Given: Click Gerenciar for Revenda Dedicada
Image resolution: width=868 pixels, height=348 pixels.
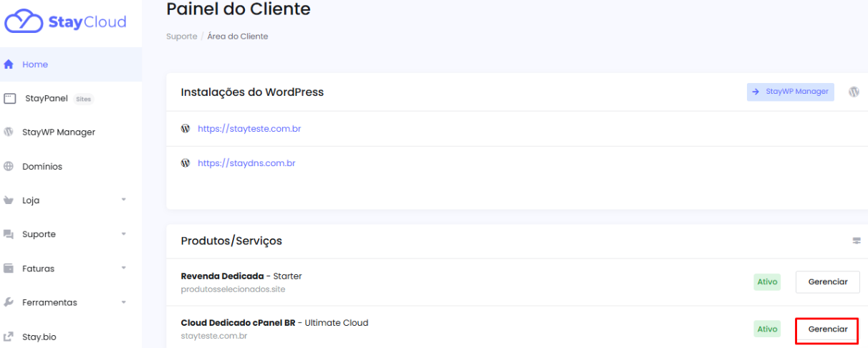Looking at the screenshot, I should tap(827, 282).
